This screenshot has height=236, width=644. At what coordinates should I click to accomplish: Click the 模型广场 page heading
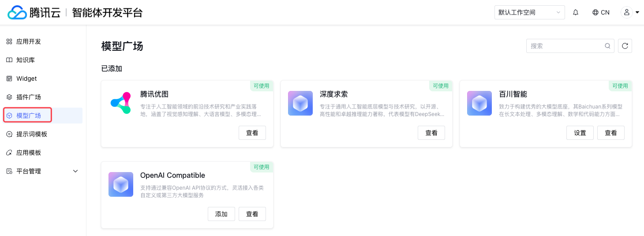122,46
